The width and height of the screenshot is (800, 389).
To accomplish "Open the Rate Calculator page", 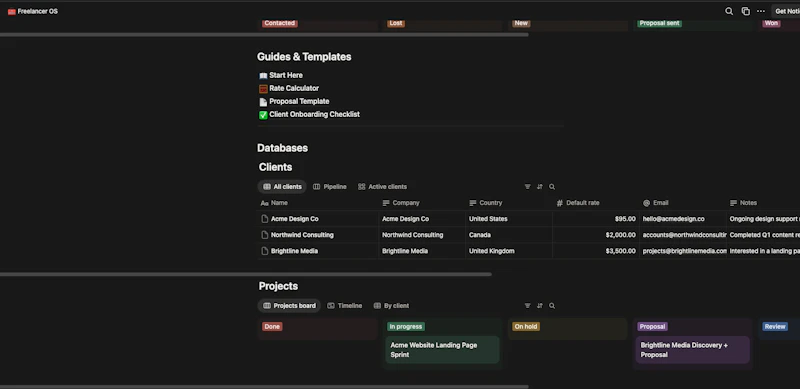I will click(294, 88).
